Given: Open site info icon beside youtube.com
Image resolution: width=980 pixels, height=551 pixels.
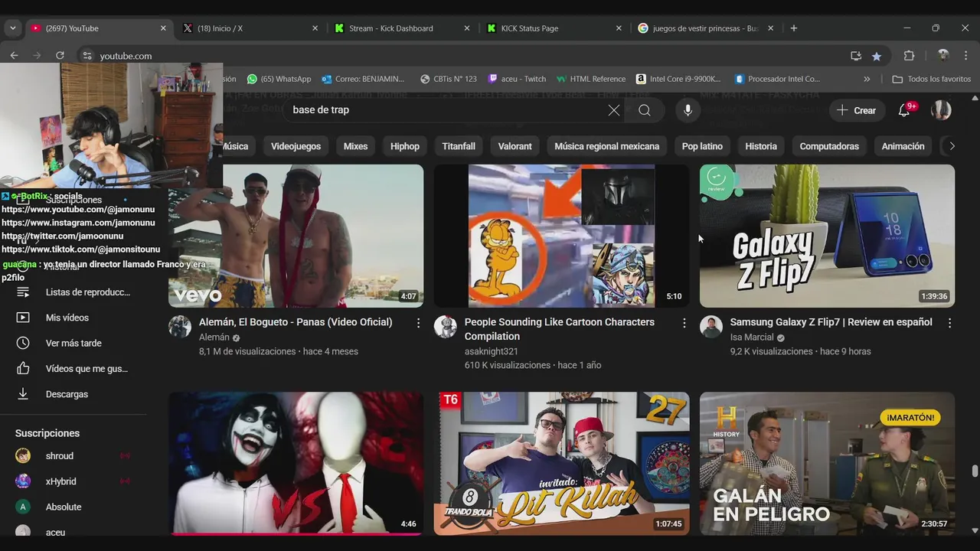Looking at the screenshot, I should [x=87, y=56].
